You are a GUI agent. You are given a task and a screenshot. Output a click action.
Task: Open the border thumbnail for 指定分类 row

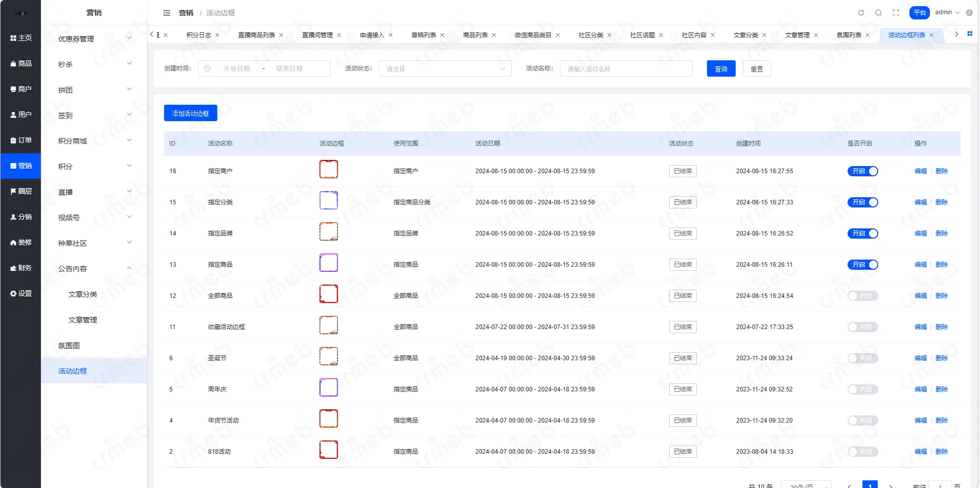[329, 200]
